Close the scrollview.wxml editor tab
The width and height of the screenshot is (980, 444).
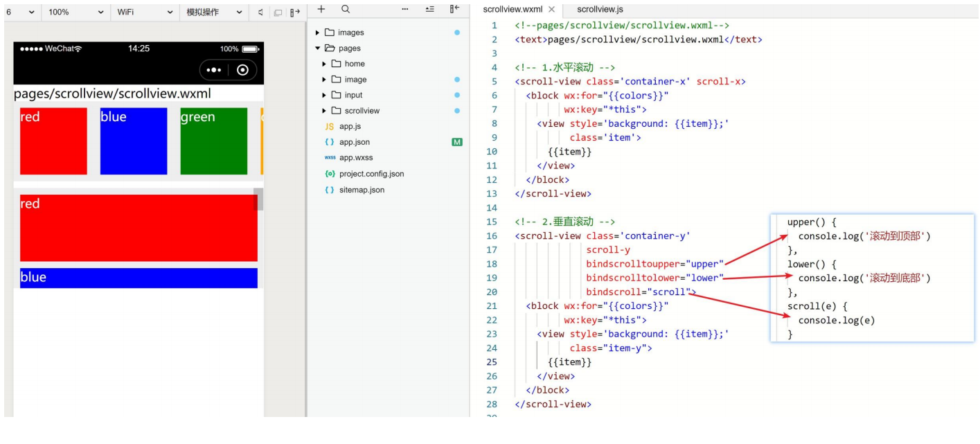tap(551, 10)
